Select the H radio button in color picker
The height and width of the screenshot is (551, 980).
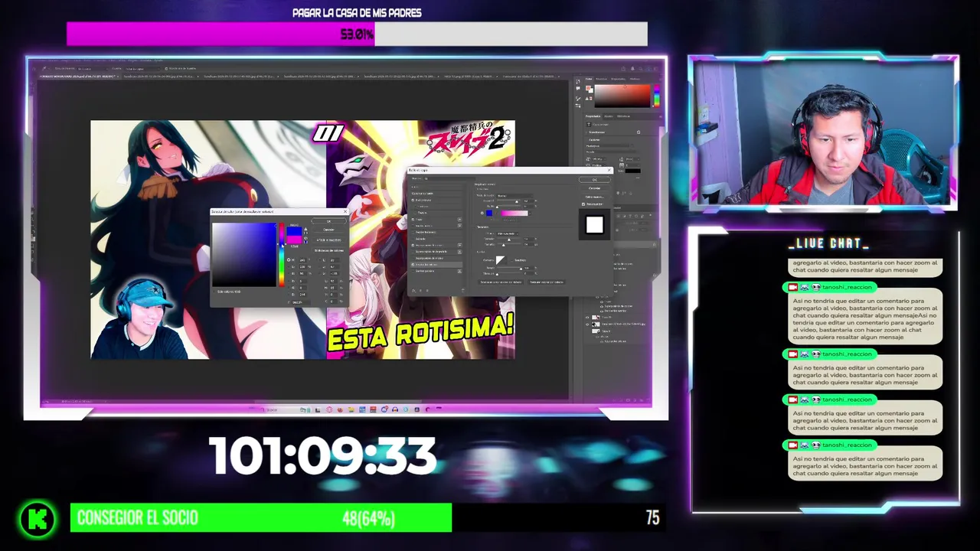click(289, 260)
